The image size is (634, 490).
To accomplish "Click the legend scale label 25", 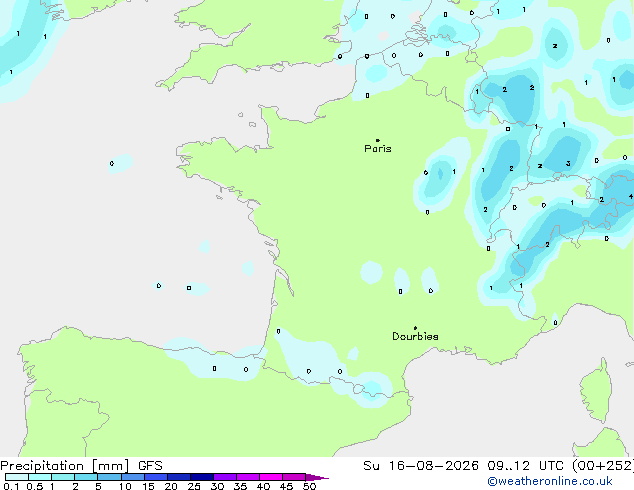I will click(x=194, y=486).
